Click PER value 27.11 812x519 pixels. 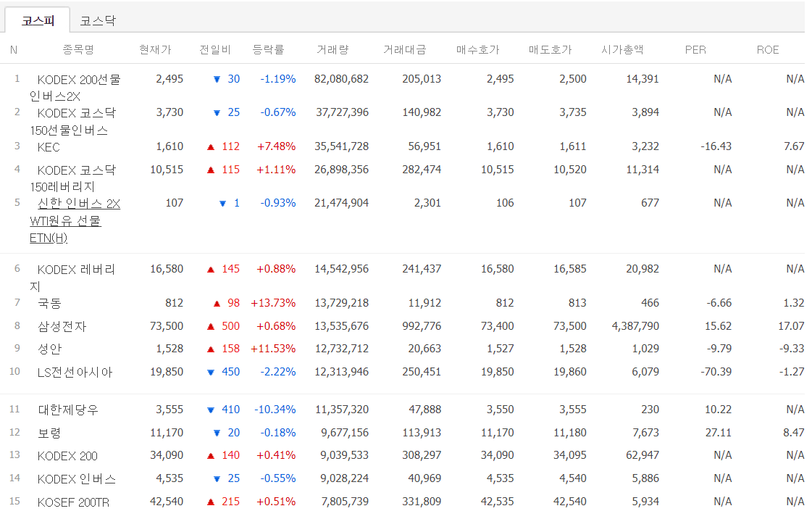(719, 433)
